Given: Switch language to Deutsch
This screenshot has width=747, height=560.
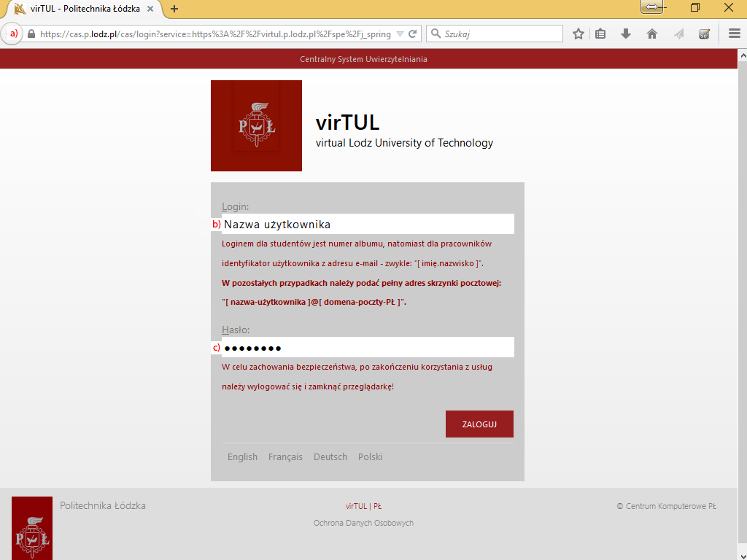Looking at the screenshot, I should pos(330,456).
